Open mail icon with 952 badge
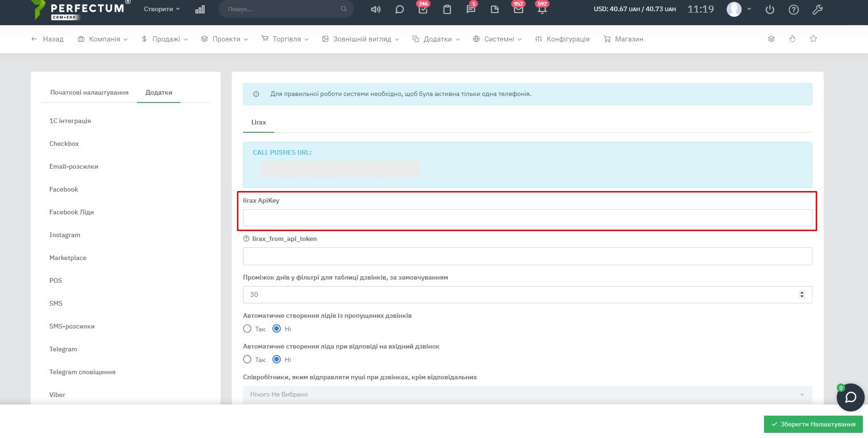The image size is (868, 438). pyautogui.click(x=518, y=8)
